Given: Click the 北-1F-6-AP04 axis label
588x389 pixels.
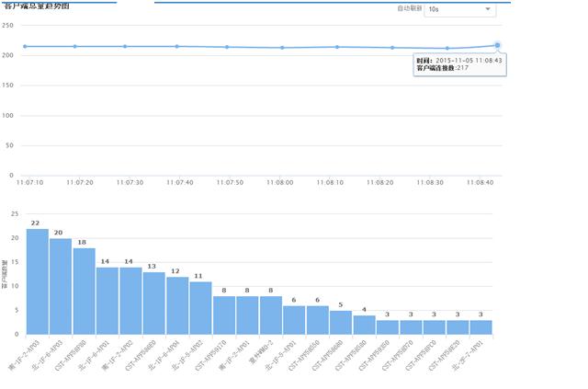Looking at the screenshot, I should (x=164, y=355).
